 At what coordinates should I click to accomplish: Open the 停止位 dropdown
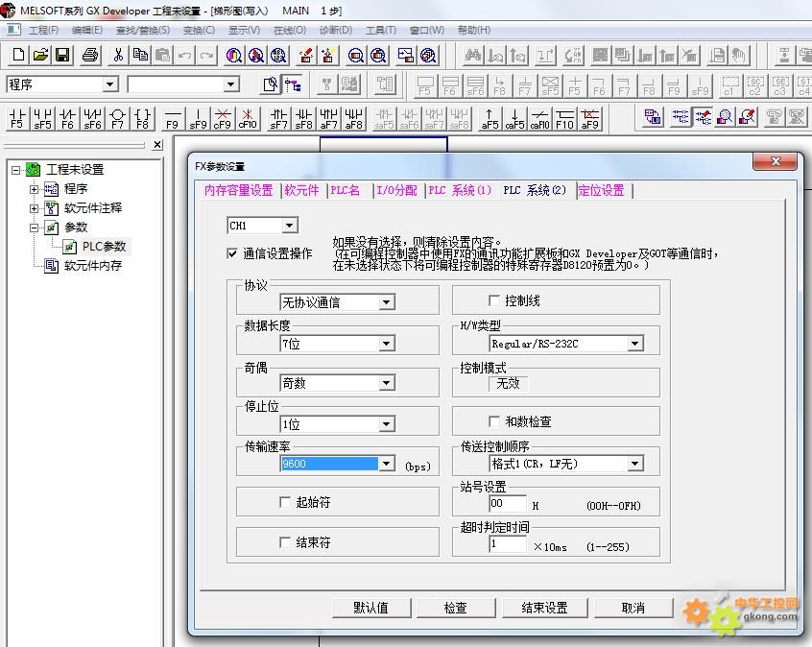[386, 424]
